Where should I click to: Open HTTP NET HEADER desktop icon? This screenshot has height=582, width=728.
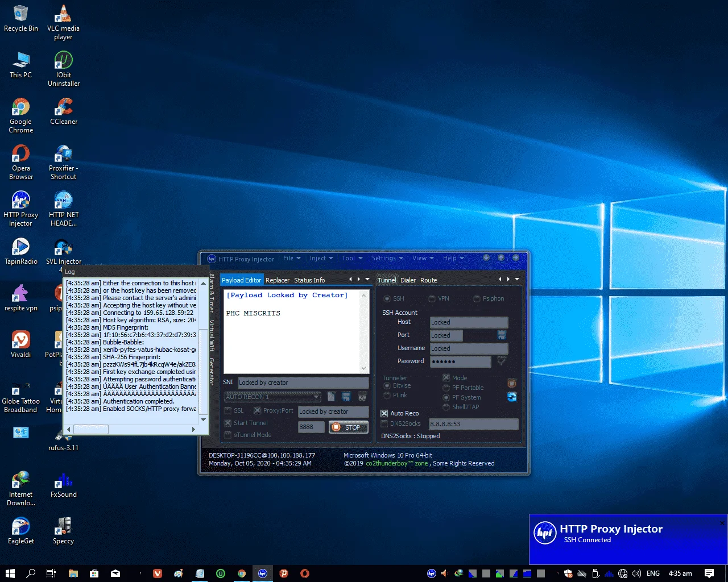64,209
